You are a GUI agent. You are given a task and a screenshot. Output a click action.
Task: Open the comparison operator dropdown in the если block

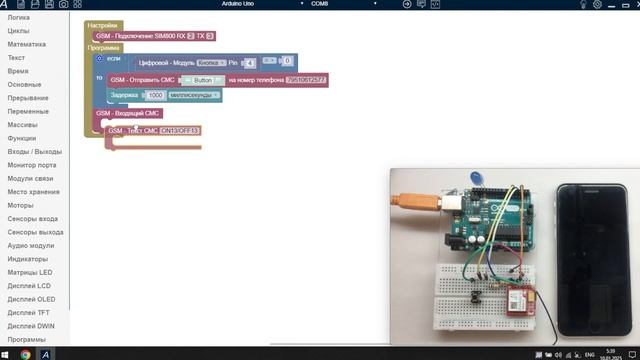tap(269, 60)
